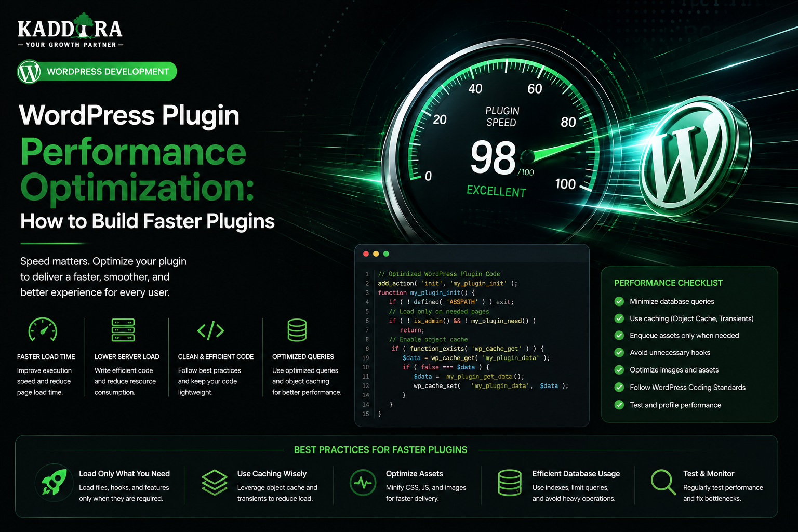Viewport: 798px width, 532px height.
Task: Click the BEST PRACTICES FOR FASTER PLUGINS heading
Action: [380, 450]
